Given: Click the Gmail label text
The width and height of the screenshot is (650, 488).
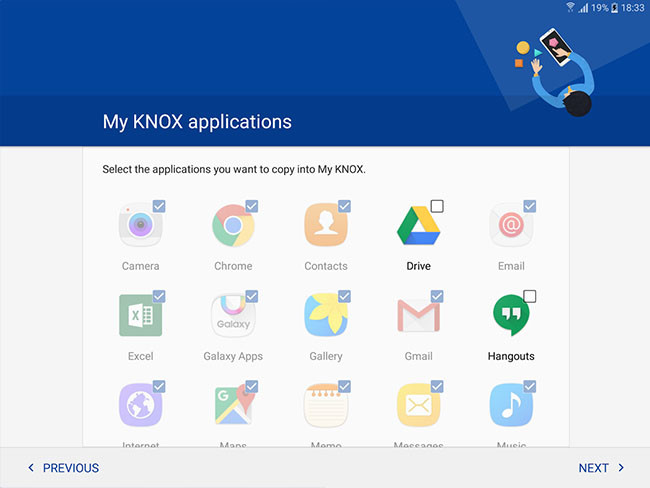Looking at the screenshot, I should click(x=418, y=356).
